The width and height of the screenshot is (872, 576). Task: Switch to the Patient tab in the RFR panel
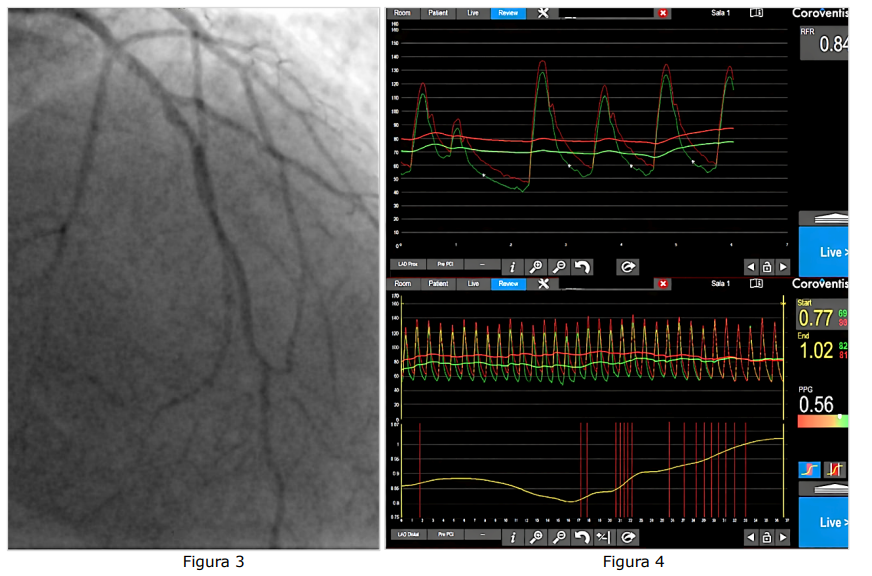438,13
